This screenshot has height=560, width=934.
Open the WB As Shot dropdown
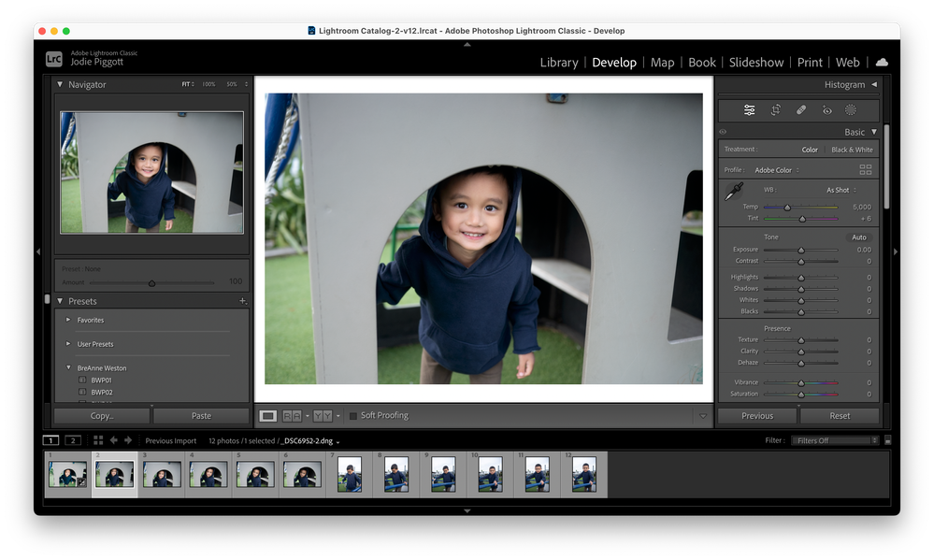click(841, 191)
